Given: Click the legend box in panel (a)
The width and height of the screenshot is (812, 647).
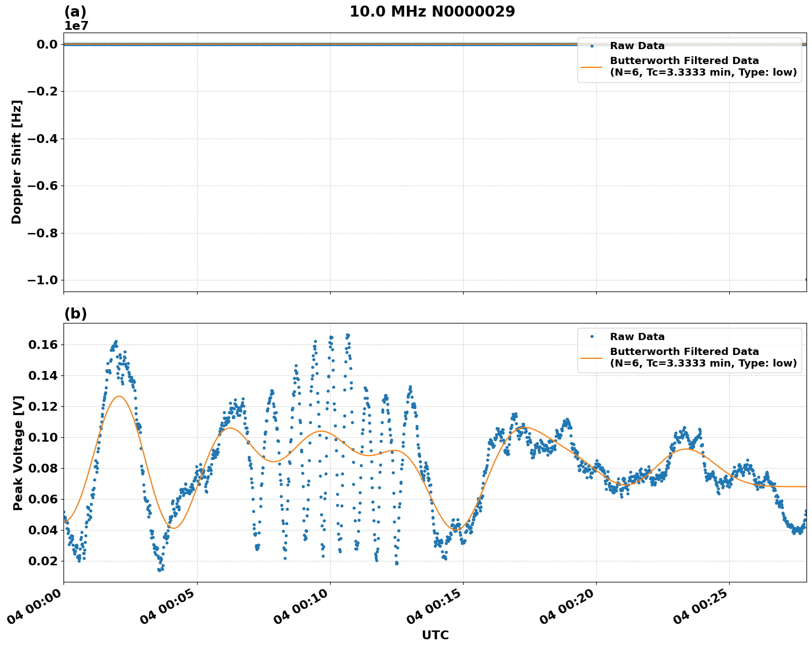Looking at the screenshot, I should pos(690,58).
